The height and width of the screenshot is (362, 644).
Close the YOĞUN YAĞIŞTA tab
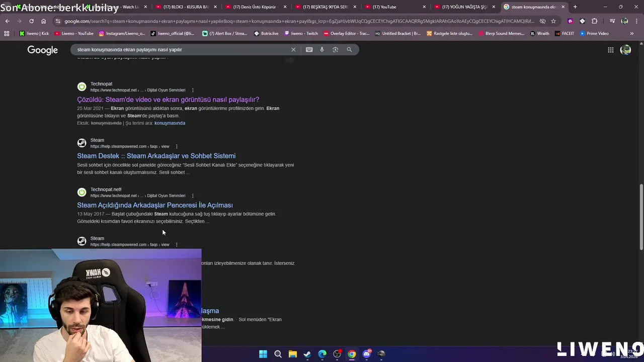pos(494,7)
